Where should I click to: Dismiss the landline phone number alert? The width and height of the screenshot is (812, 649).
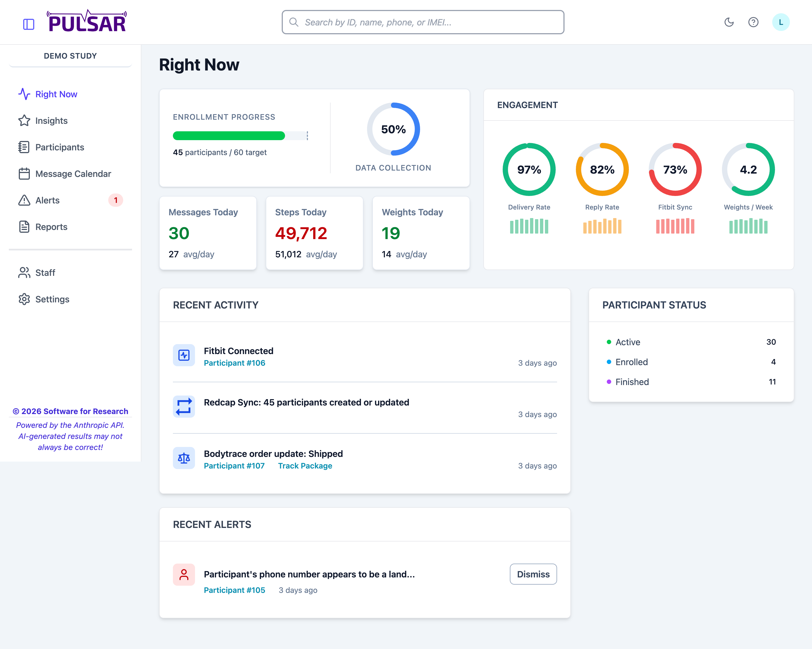coord(533,574)
